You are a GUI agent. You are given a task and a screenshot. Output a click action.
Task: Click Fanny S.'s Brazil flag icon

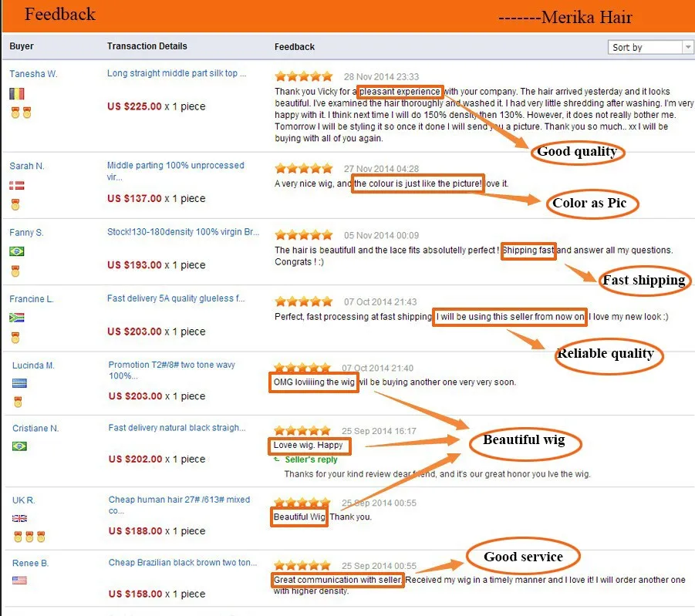tap(17, 251)
